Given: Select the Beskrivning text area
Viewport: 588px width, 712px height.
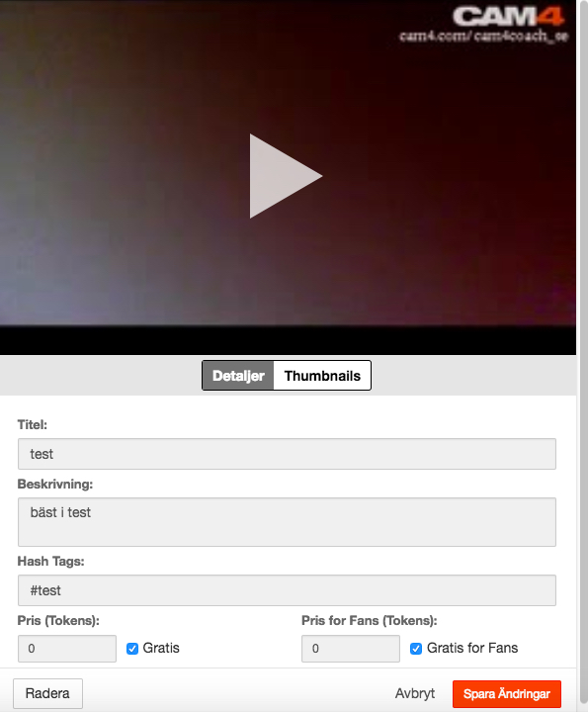Looking at the screenshot, I should click(287, 522).
